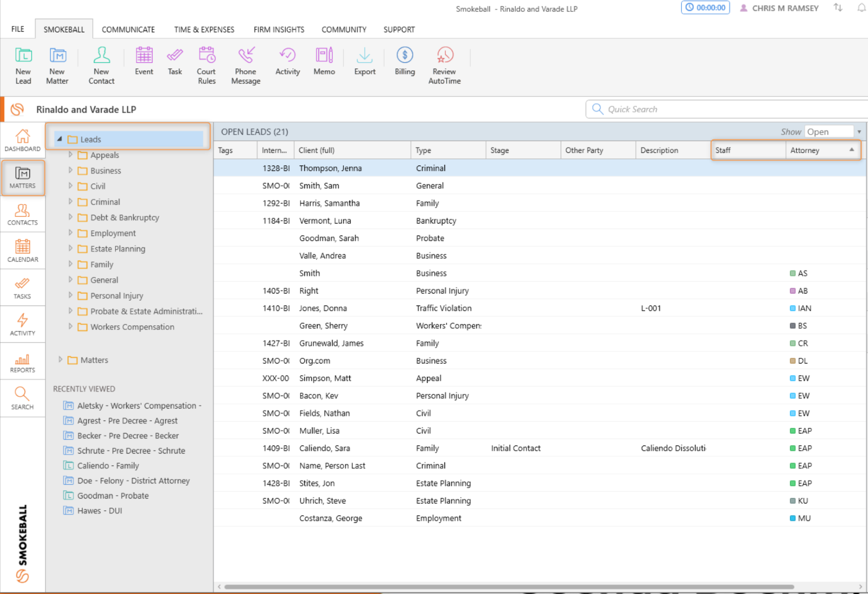Create a Task from the ribbon
868x594 pixels.
coord(175,61)
